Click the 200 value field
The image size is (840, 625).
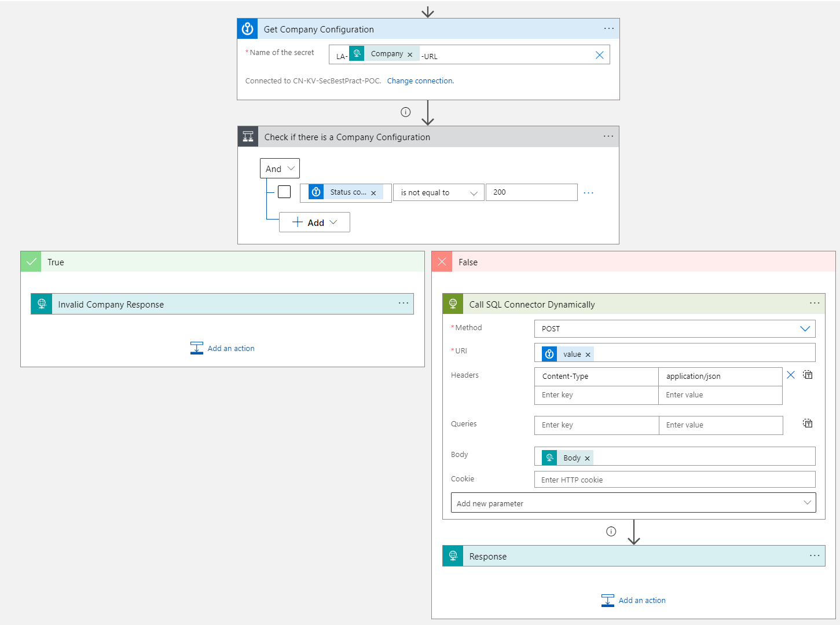[x=531, y=192]
